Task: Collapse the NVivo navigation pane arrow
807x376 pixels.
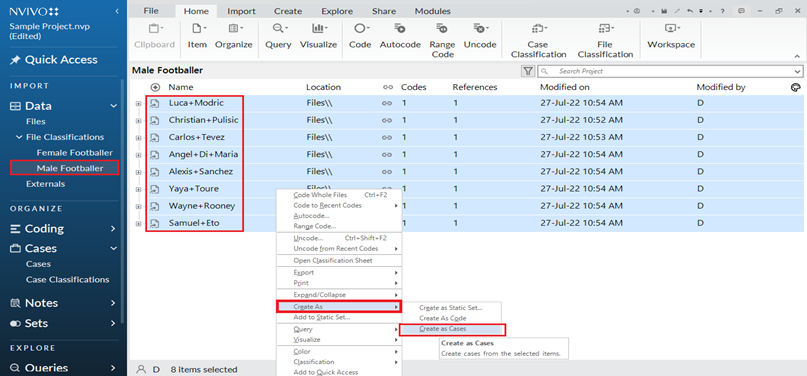Action: 117,11
